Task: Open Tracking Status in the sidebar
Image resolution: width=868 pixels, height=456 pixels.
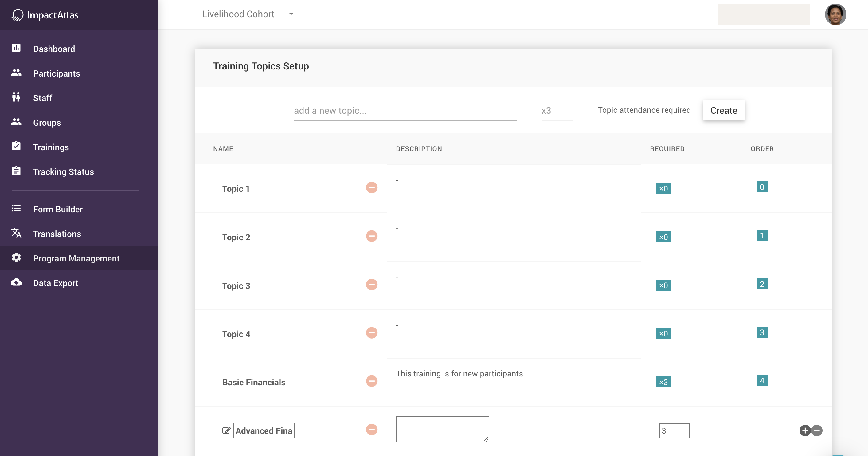Action: click(63, 172)
